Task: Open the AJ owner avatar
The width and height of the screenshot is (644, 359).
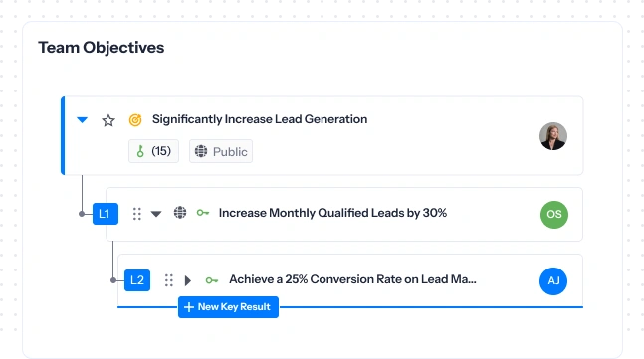Action: tap(553, 281)
